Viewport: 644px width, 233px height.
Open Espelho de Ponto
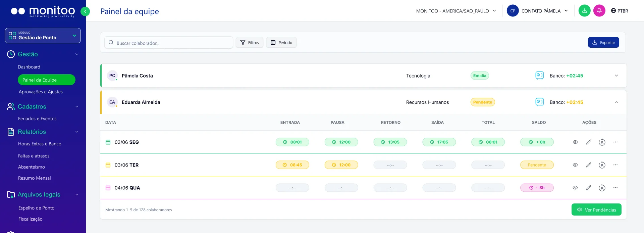[36, 208]
